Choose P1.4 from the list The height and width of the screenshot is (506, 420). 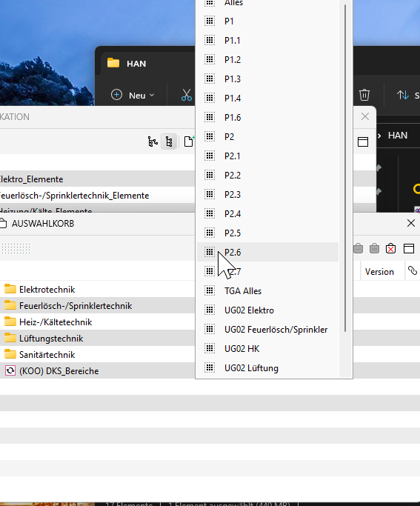coord(267,98)
